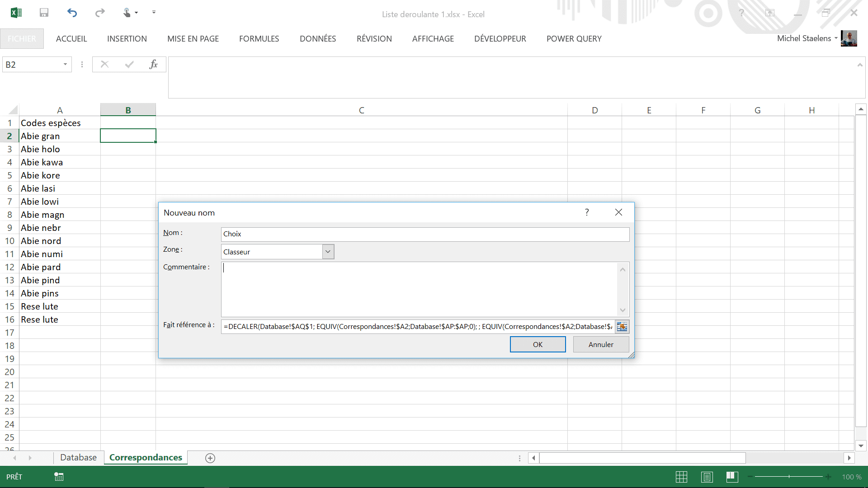
Task: Click the Undo arrow icon
Action: 72,13
